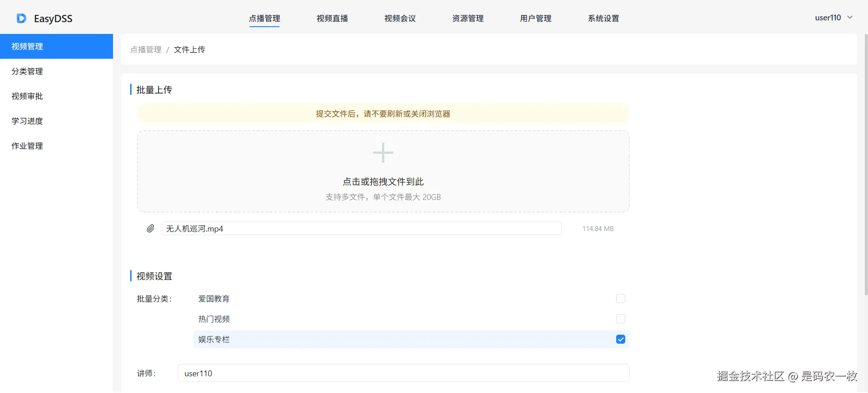Open the 点播管理 top tab
Viewport: 868px width, 393px height.
[264, 19]
